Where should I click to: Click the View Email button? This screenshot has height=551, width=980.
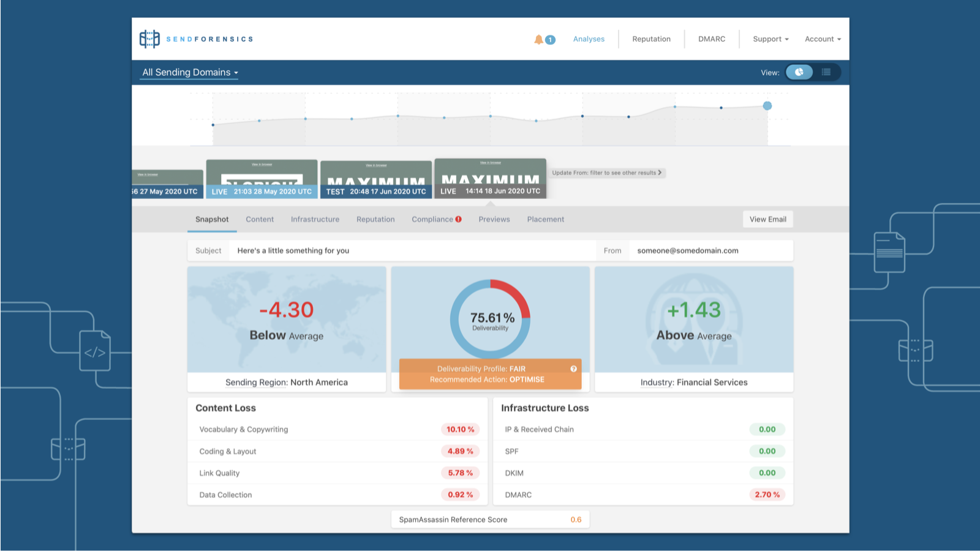(767, 219)
